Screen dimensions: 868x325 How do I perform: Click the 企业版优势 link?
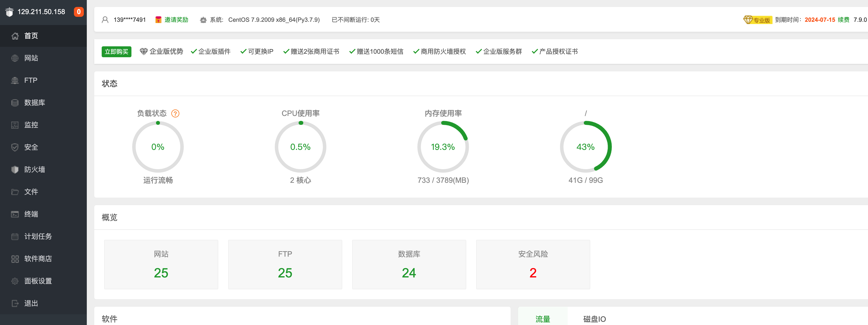point(166,52)
